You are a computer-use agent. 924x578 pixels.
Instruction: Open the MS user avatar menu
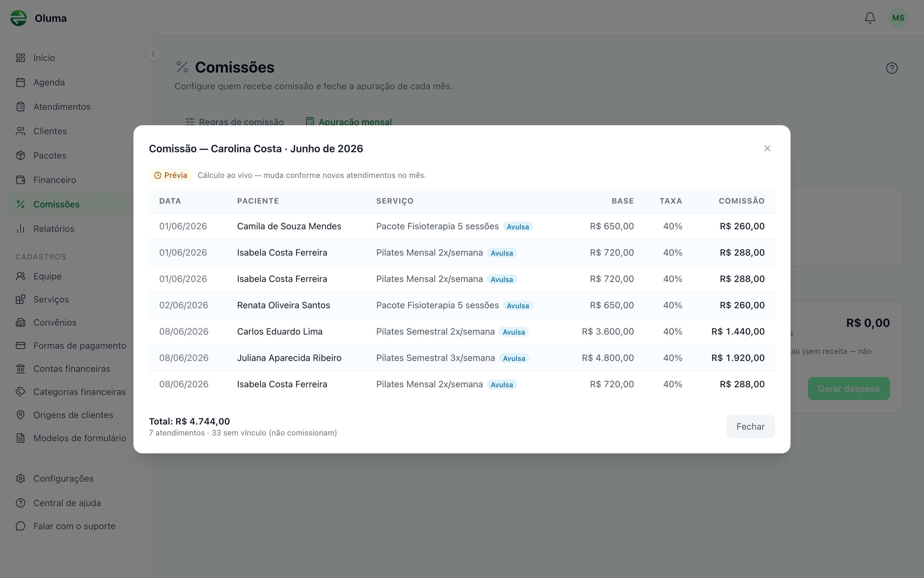click(898, 18)
